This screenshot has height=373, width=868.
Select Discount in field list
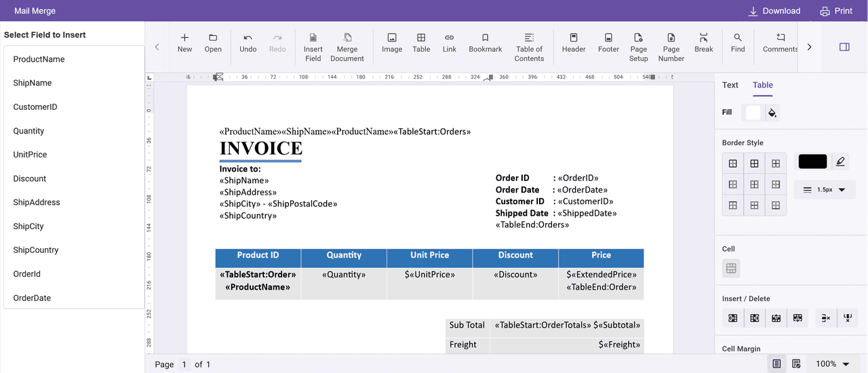74,178
